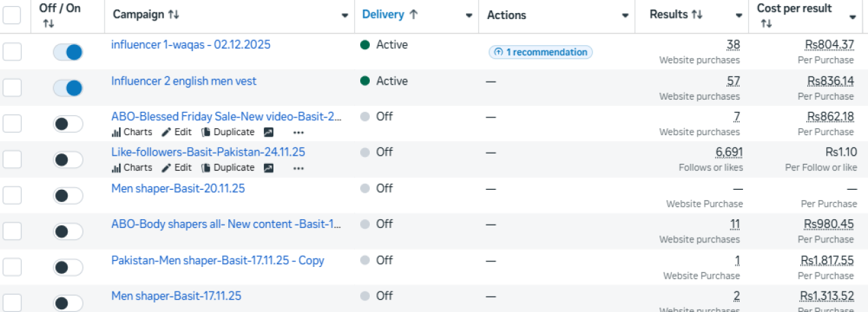The image size is (868, 312).
Task: Edit the ABO-Blessed Friday Sale campaign
Action: click(x=176, y=132)
